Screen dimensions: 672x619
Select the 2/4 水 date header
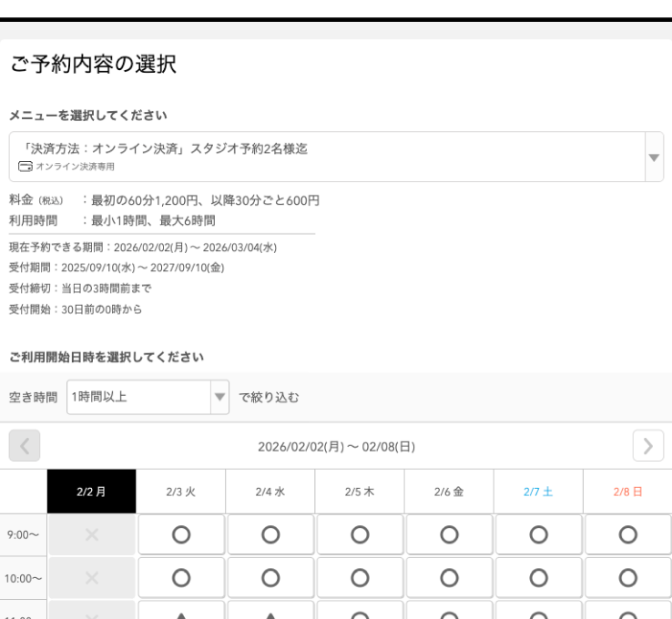pyautogui.click(x=270, y=492)
